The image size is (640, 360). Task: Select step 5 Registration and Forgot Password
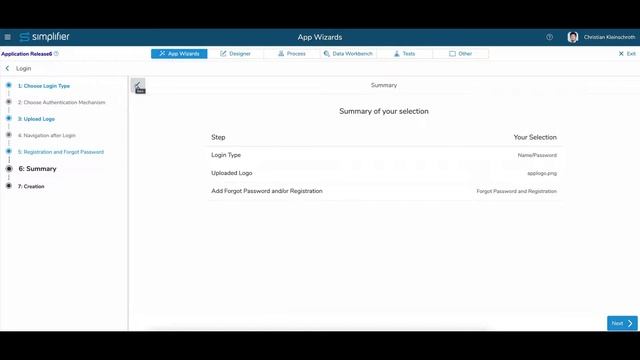(60, 152)
